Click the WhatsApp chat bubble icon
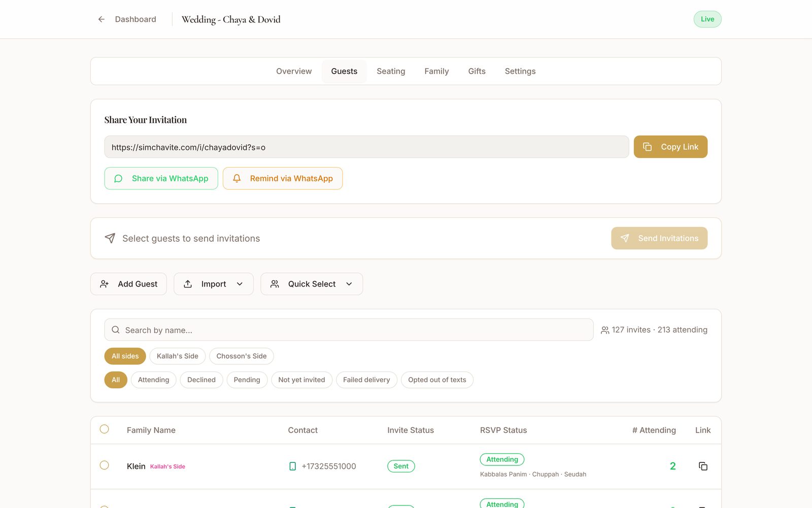 118,178
